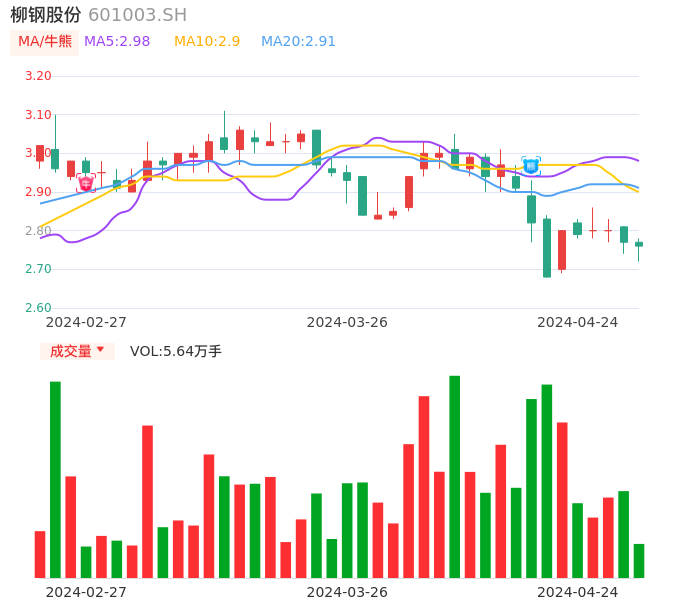686x606 pixels.
Task: Click the tallest green volume bar
Action: (x=455, y=476)
